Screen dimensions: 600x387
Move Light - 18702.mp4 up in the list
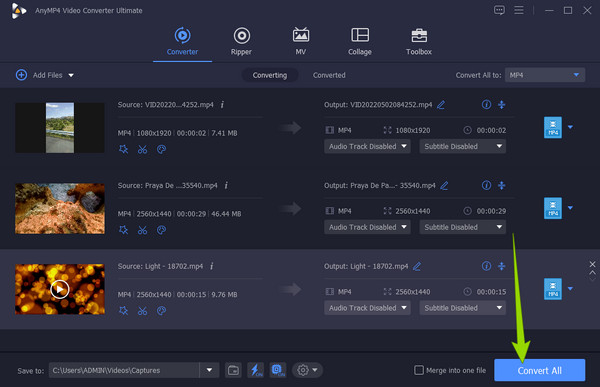coord(592,273)
